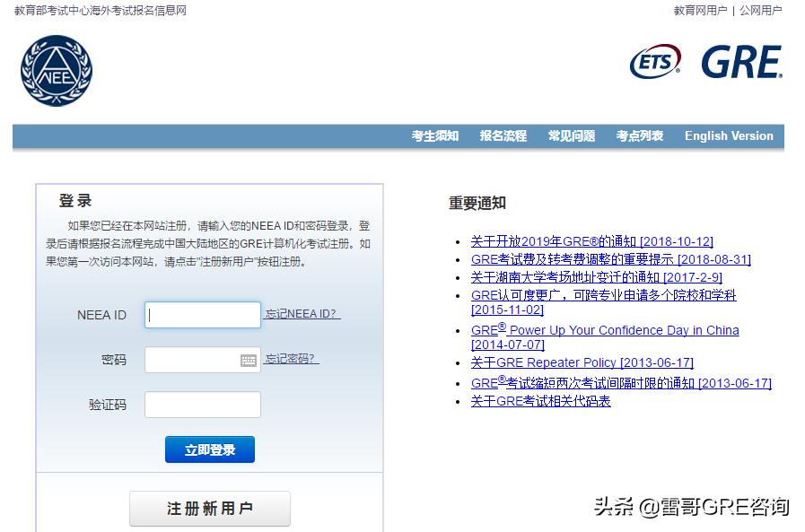Viewport: 805px width, 532px height.
Task: Click the NEEA emblem logo
Action: click(x=56, y=70)
